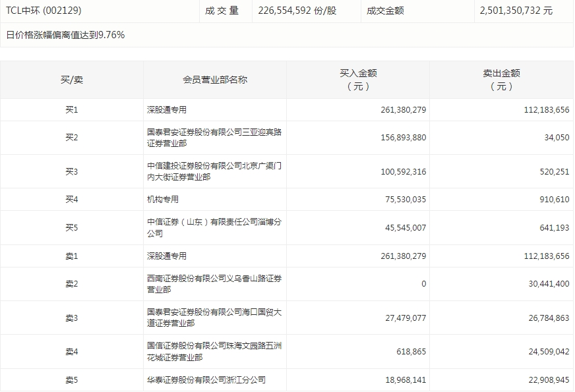
Task: Click 华泰证券股份有限公司浙江分公司 name
Action: tap(206, 380)
